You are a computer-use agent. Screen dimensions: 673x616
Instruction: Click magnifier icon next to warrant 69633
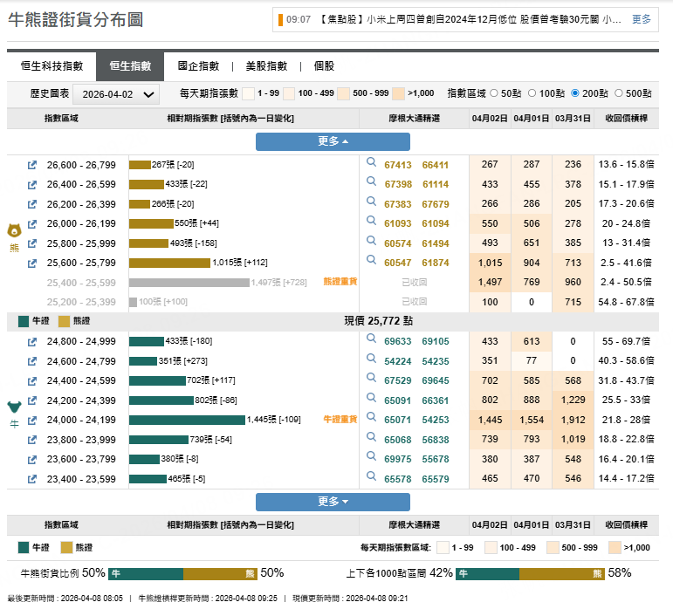pyautogui.click(x=371, y=340)
